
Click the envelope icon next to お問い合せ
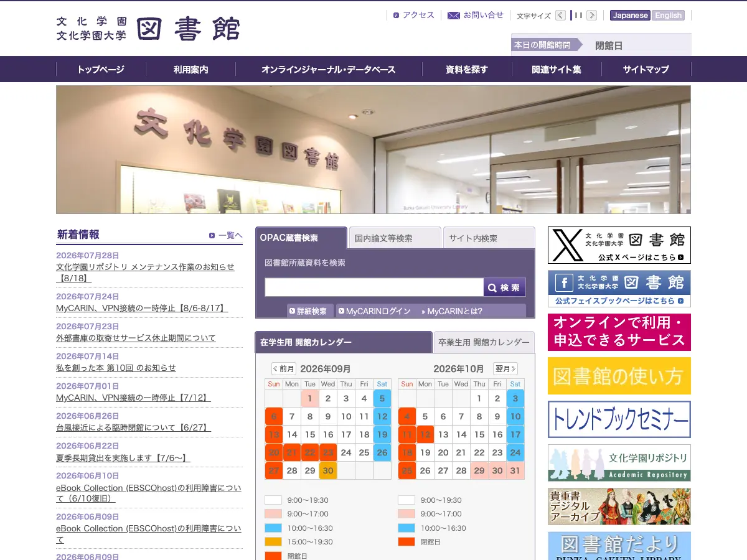click(454, 16)
